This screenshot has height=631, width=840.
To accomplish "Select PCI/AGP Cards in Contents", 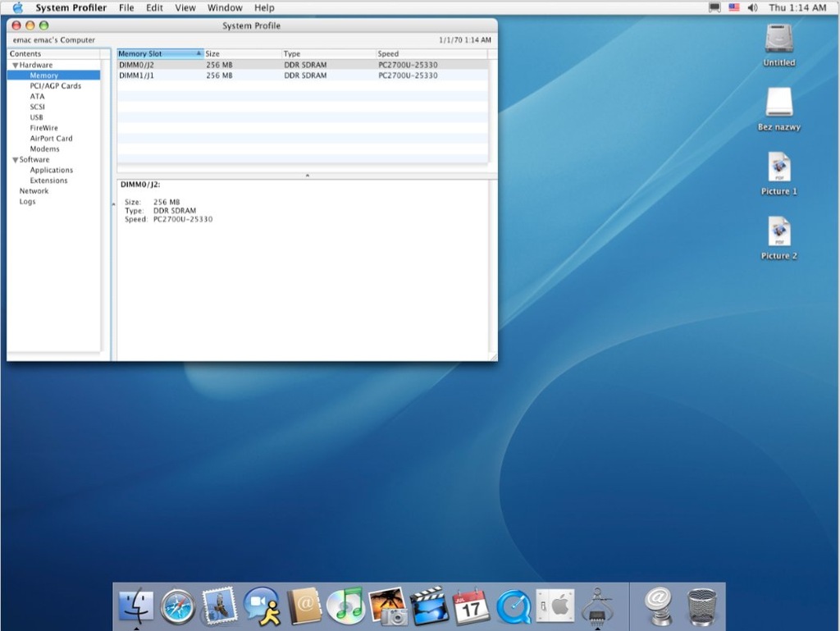I will [x=56, y=85].
